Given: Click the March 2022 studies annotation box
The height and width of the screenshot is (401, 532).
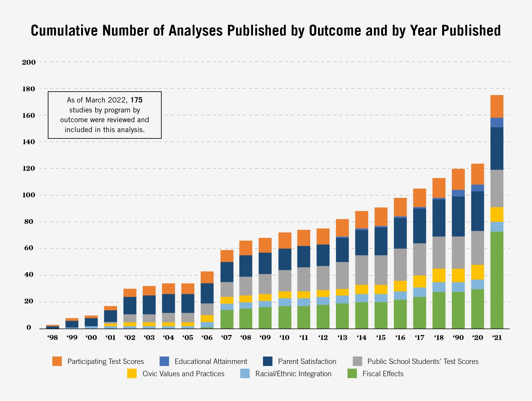Looking at the screenshot, I should tap(105, 115).
